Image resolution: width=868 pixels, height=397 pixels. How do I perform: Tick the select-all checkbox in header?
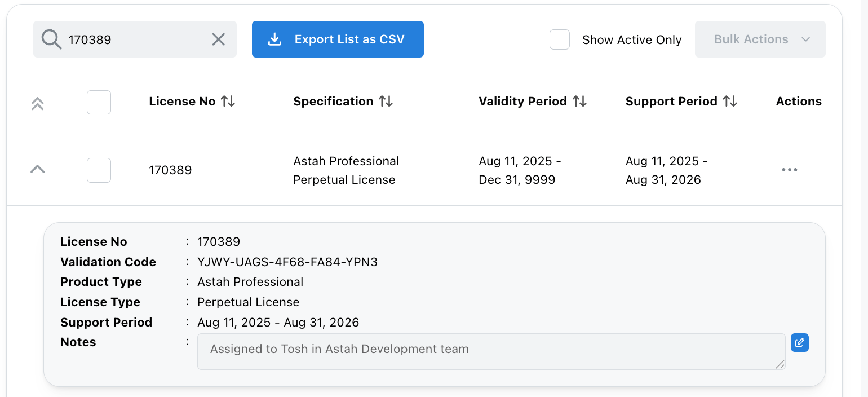point(99,103)
